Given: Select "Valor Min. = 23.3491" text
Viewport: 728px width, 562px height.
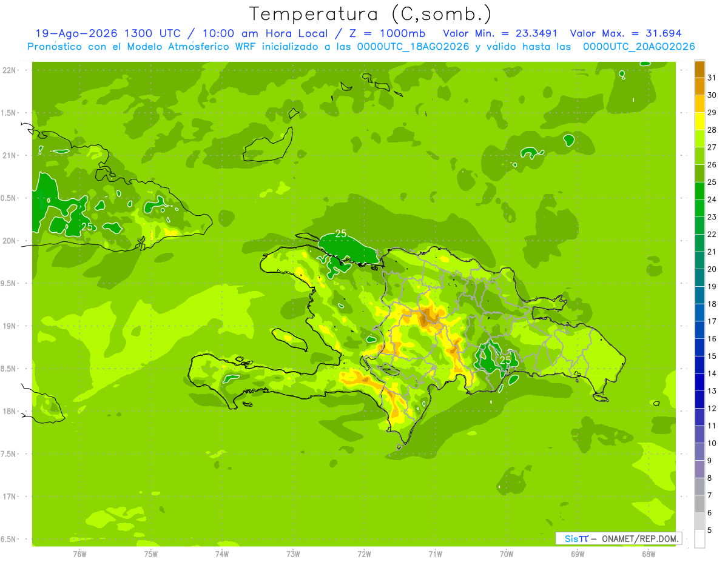Looking at the screenshot, I should point(500,33).
